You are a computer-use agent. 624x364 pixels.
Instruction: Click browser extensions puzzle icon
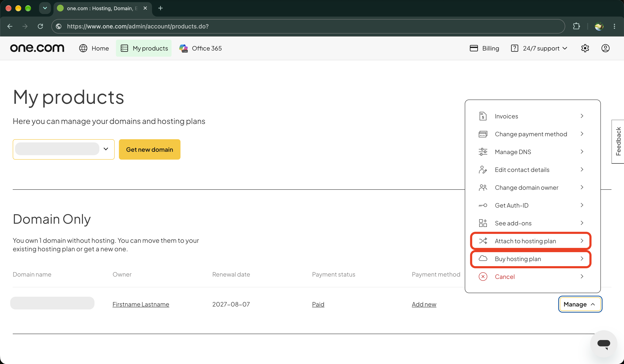pos(576,26)
